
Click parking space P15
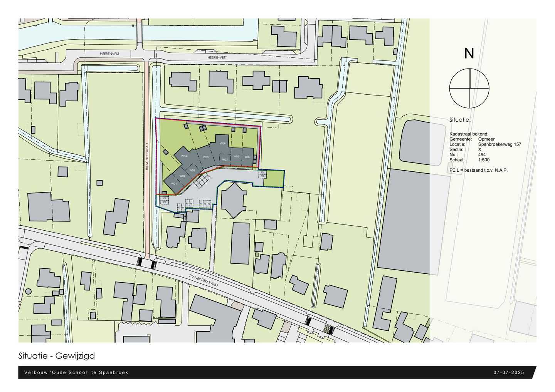262,176
